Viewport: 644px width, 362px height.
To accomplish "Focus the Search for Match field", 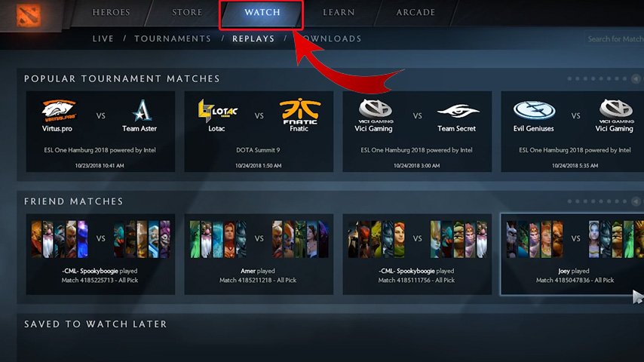I will pos(615,39).
